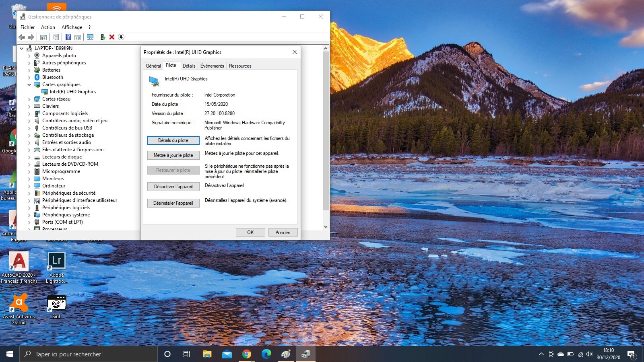Select Composants logiciels row

click(x=65, y=113)
